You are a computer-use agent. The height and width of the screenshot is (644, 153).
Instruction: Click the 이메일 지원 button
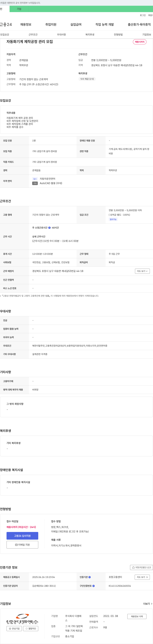(22, 545)
